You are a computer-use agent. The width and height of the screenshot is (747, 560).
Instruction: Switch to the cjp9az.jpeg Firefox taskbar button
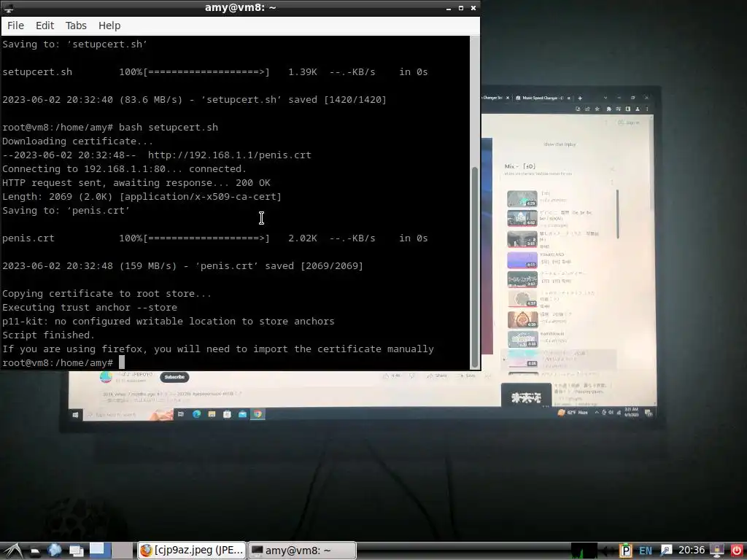coord(192,551)
